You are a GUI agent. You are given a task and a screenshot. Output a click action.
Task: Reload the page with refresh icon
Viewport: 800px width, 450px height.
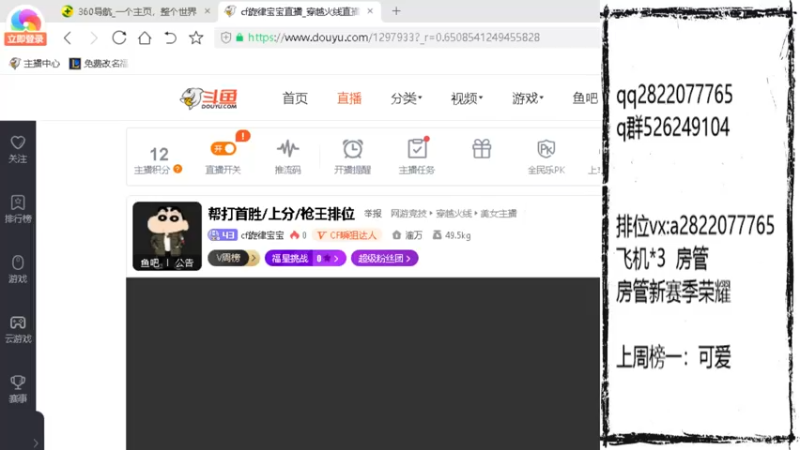coord(119,37)
